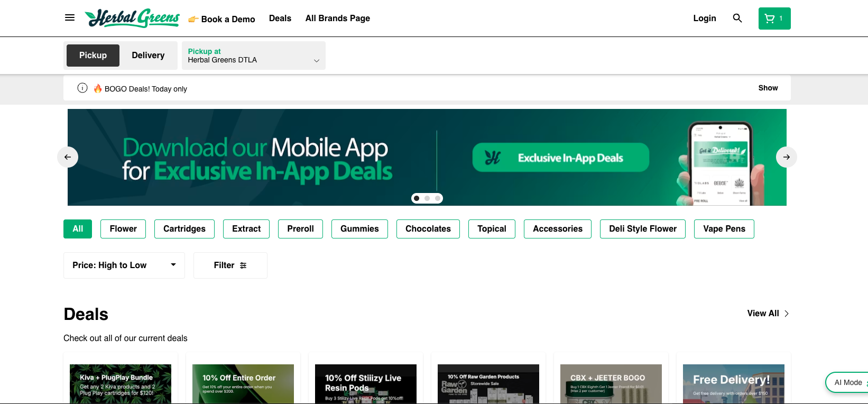This screenshot has width=868, height=404.
Task: Open Price: High to Low sort dropdown
Action: point(124,265)
